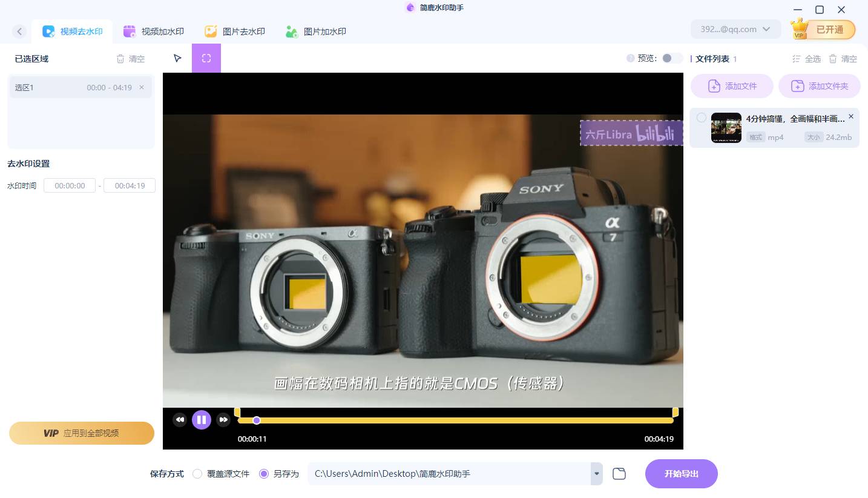Open the camera video thumbnail in file list
The image size is (868, 498).
726,128
